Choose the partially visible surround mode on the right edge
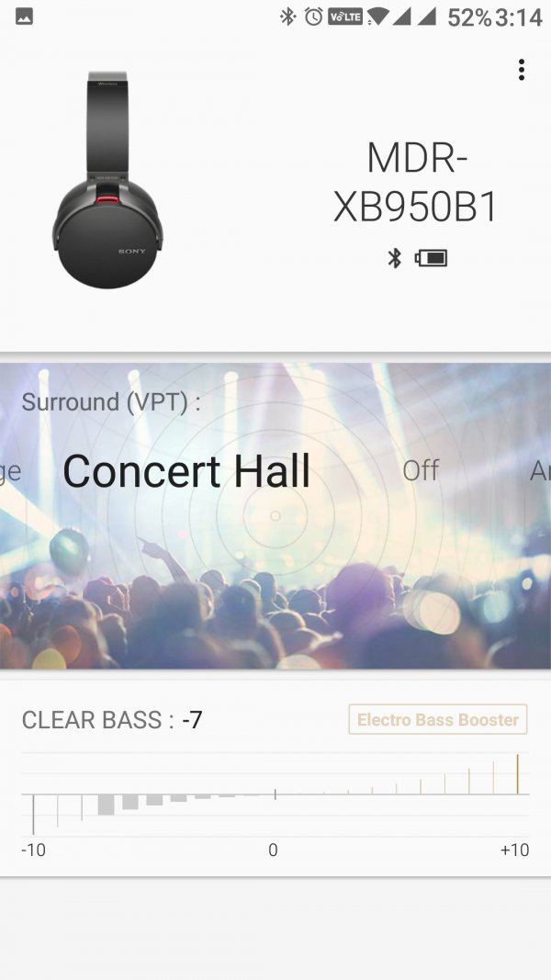The image size is (551, 980). (x=540, y=470)
